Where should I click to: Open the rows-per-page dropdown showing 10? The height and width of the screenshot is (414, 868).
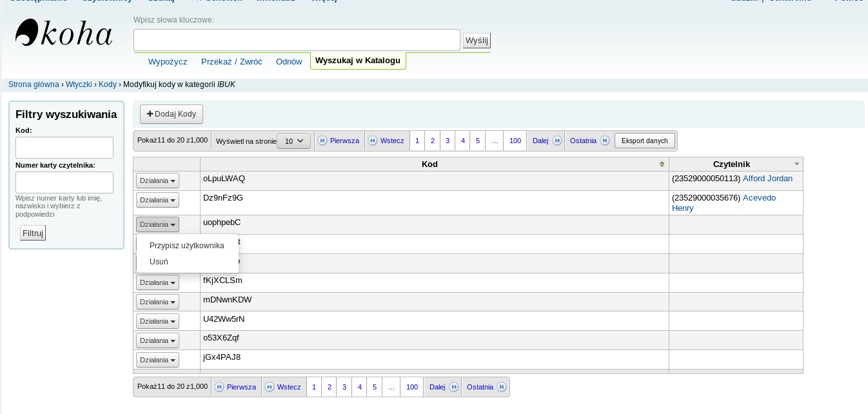coord(293,141)
